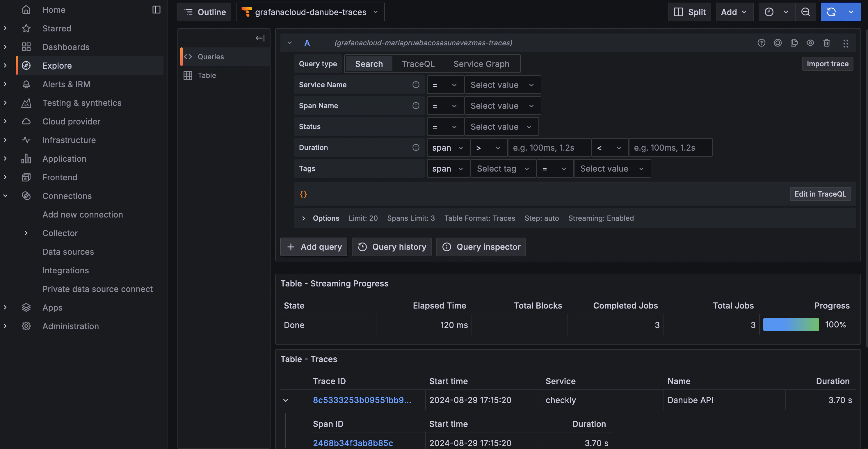Open the Explore section in the sidebar
This screenshot has width=868, height=449.
coord(57,65)
